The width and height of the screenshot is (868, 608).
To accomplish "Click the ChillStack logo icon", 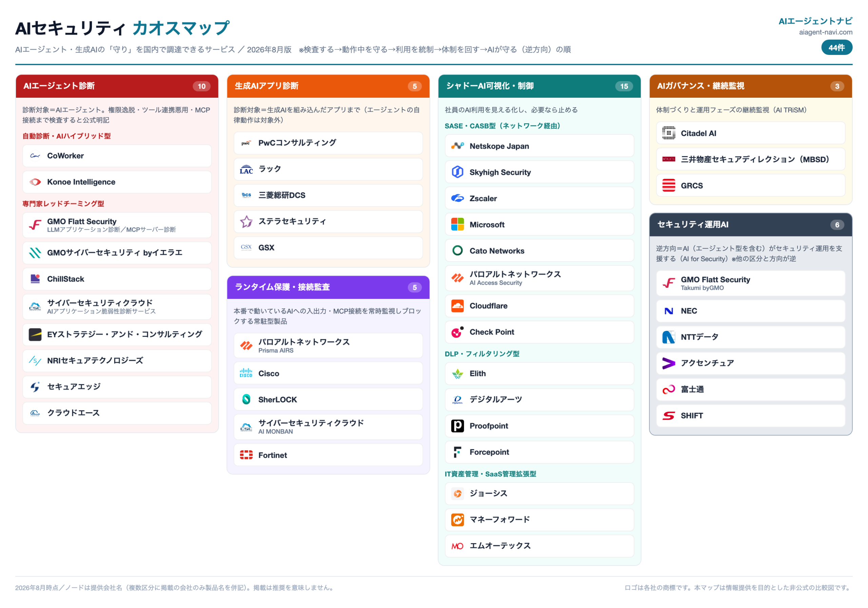I will click(35, 279).
